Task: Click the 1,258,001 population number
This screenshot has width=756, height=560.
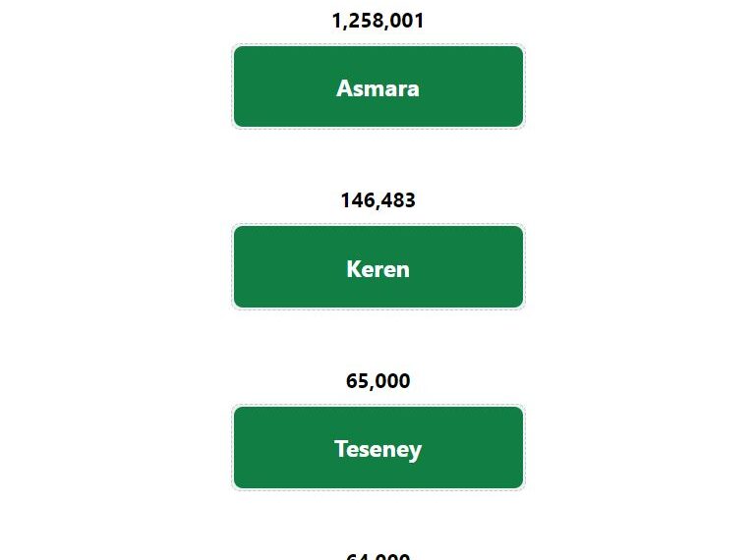Action: point(378,21)
